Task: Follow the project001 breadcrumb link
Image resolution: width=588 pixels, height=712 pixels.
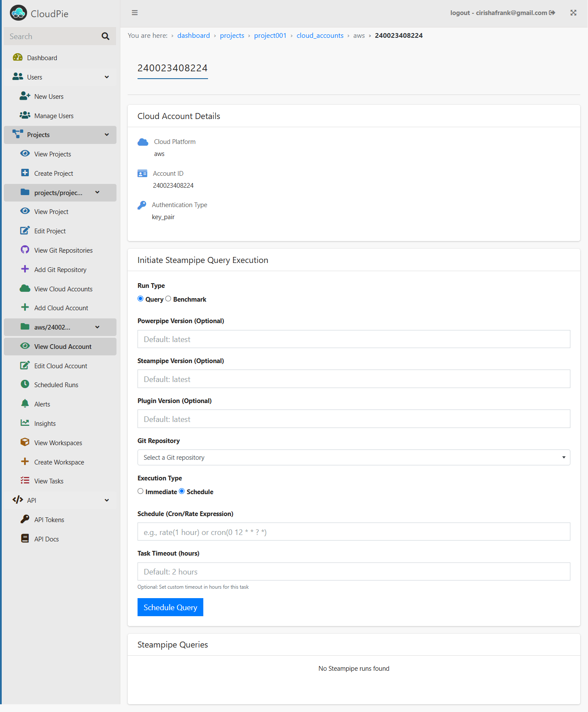Action: (270, 35)
